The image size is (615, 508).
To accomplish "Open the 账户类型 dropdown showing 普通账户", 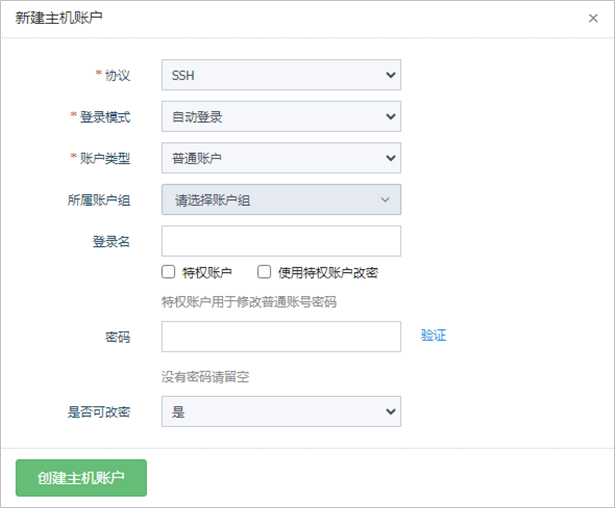I will [281, 158].
